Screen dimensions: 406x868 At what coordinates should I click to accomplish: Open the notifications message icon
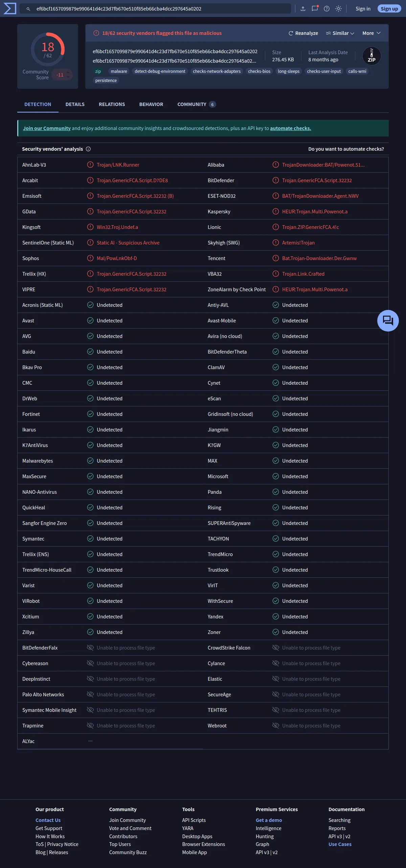coord(315,9)
